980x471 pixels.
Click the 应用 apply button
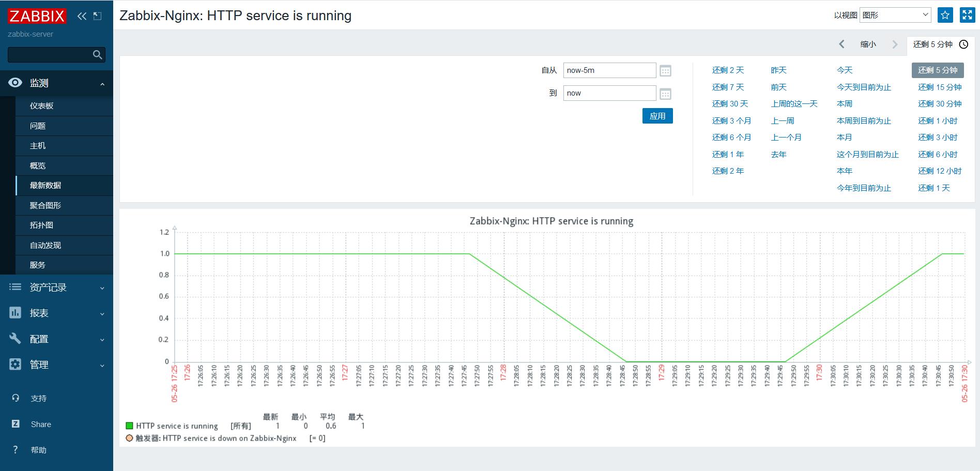point(657,116)
